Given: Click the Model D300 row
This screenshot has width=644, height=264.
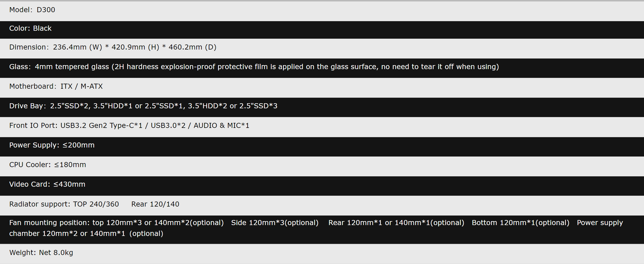Looking at the screenshot, I should tap(32, 10).
